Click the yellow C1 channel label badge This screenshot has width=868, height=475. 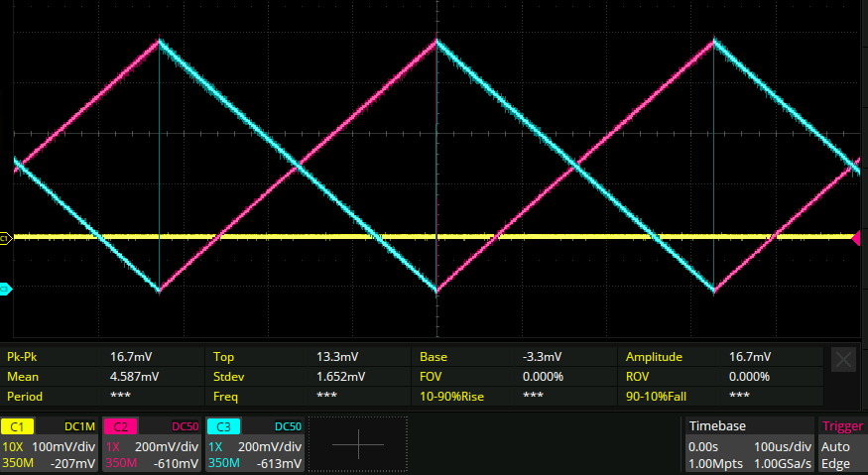click(x=17, y=426)
